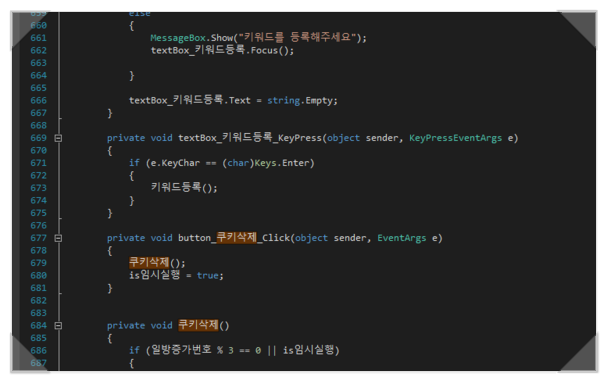Collapse the textBox_키워드등록_KeyPress method at line 669
608x383 pixels.
point(58,138)
